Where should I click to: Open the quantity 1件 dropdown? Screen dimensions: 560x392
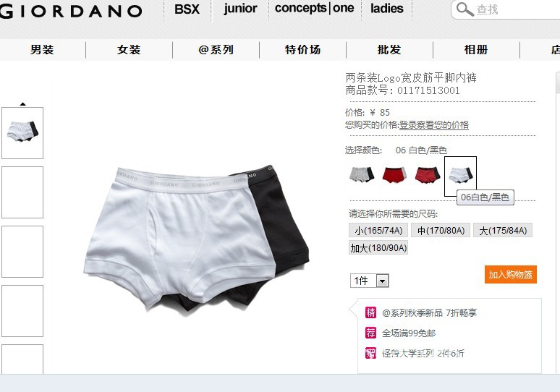(369, 281)
